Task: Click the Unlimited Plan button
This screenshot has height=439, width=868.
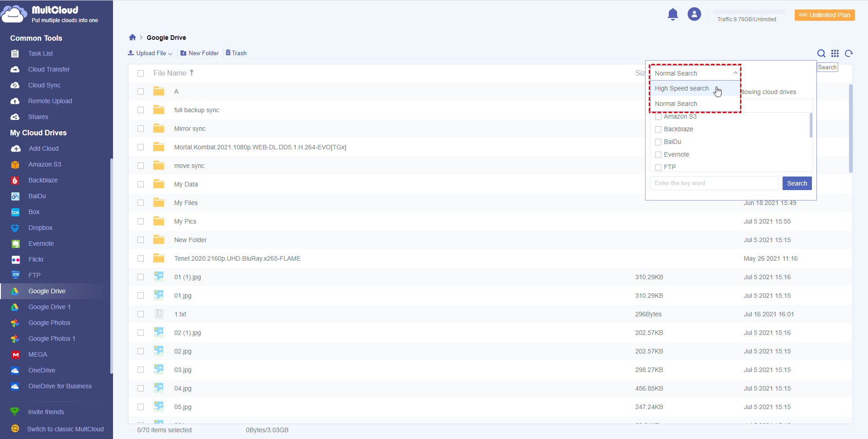Action: [x=825, y=15]
